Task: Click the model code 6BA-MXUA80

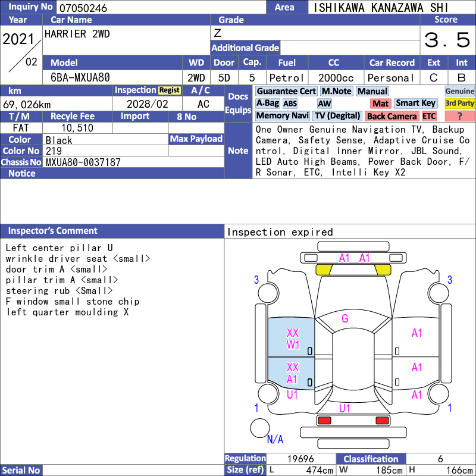Action: point(80,77)
